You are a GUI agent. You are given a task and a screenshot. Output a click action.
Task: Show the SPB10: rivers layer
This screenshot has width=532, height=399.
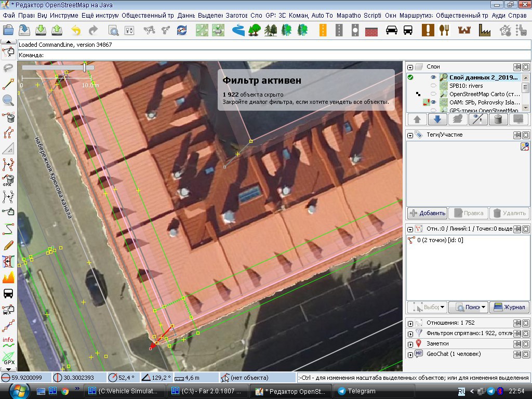tap(433, 86)
